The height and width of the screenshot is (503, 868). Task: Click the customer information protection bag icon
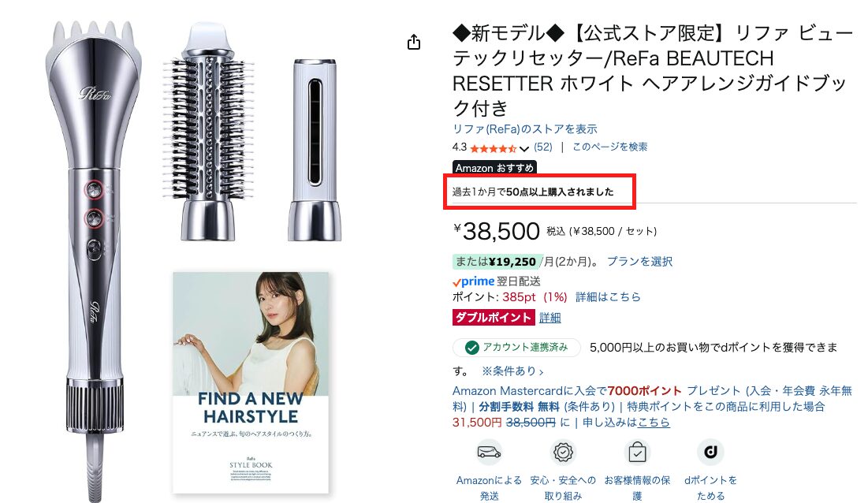637,453
